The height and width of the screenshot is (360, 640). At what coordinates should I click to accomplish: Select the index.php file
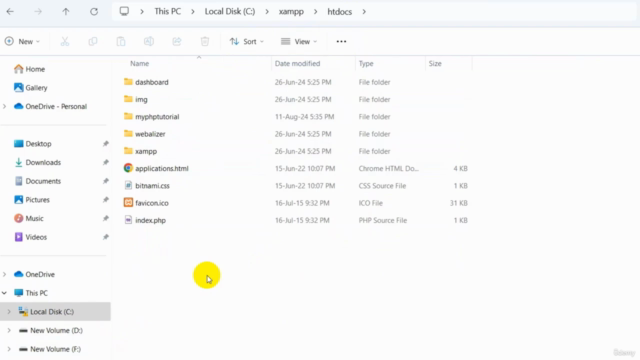coord(150,220)
